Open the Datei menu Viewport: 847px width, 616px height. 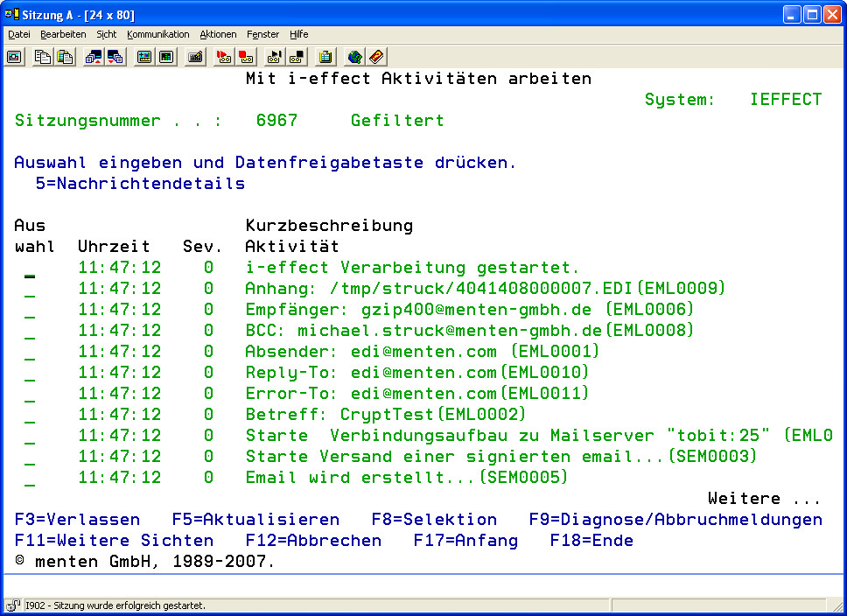(19, 34)
